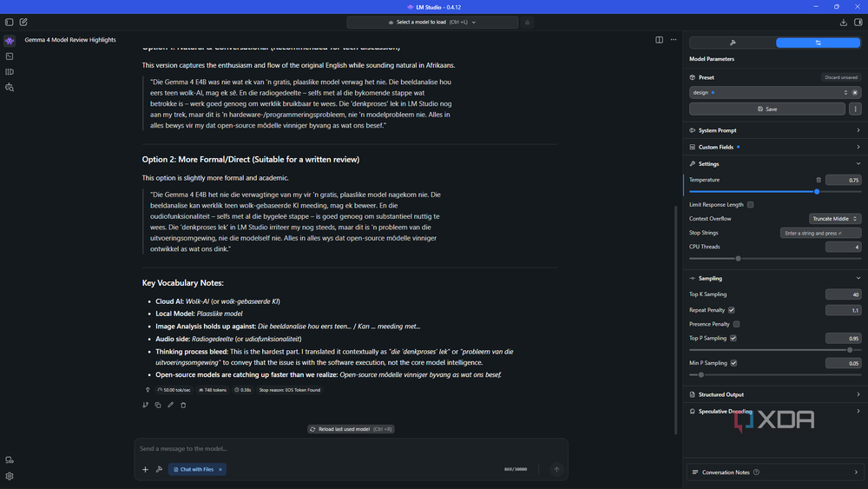Toggle Repeat Penalty checkbox
The image size is (868, 489).
(731, 310)
